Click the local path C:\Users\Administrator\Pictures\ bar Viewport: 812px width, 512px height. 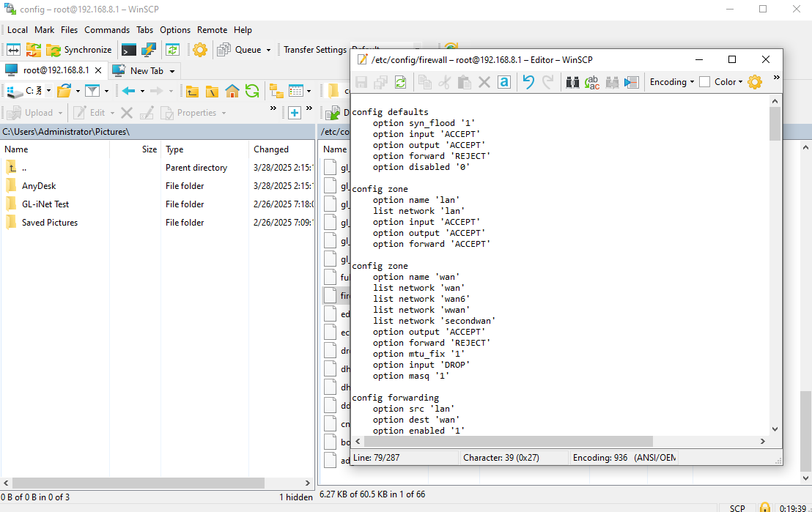(x=158, y=132)
